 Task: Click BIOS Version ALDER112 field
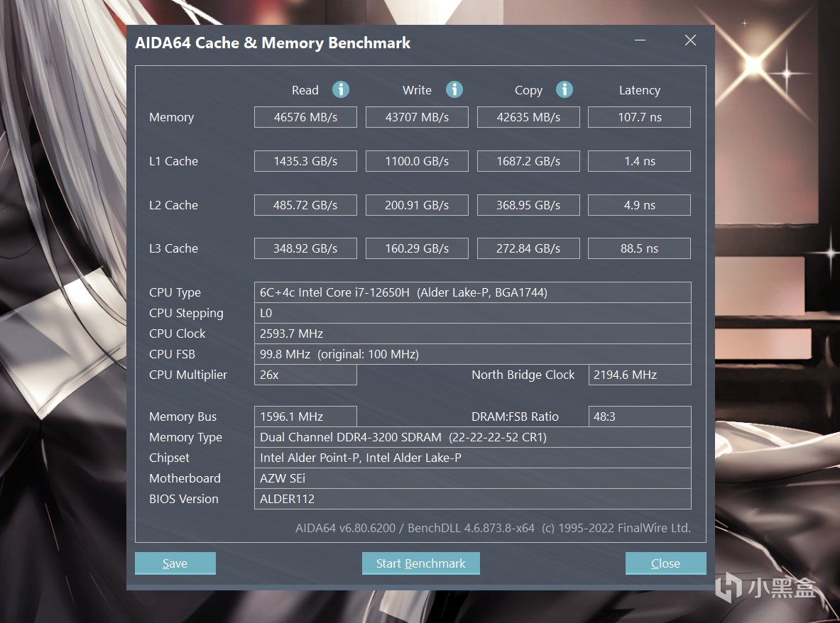click(x=472, y=499)
